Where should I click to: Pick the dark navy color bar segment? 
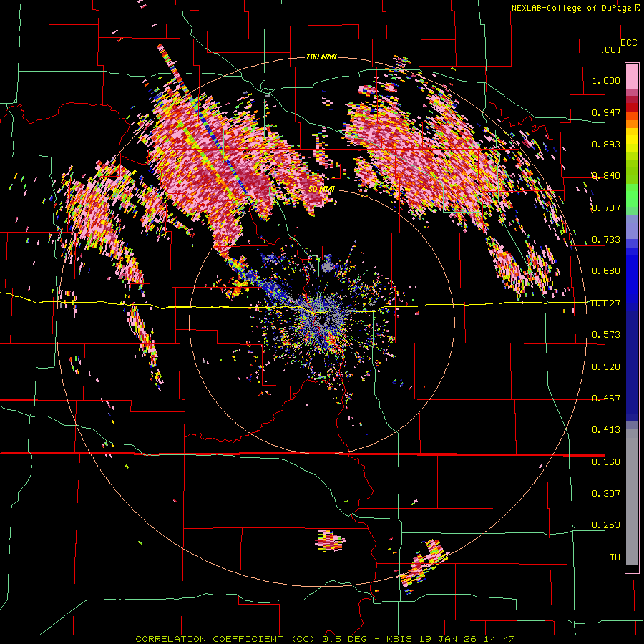coord(632,366)
